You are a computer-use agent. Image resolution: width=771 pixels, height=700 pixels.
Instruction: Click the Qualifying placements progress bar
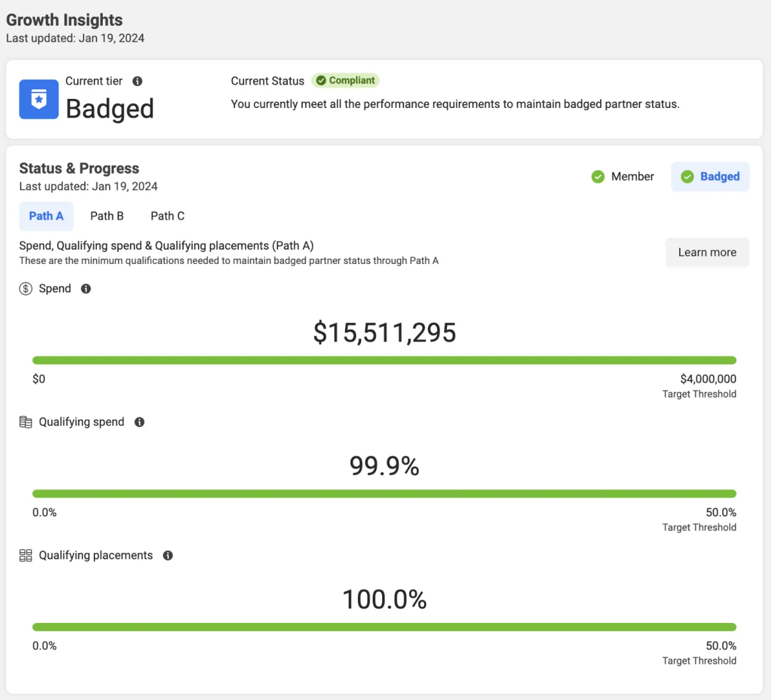[384, 627]
